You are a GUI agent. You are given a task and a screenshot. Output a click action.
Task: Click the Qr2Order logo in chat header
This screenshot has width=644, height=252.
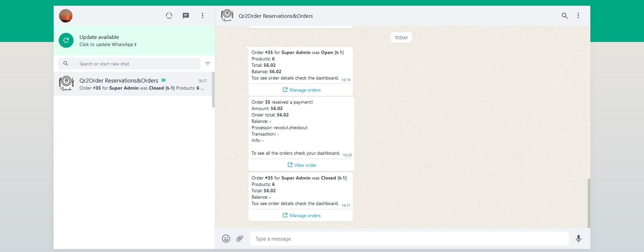(x=227, y=16)
